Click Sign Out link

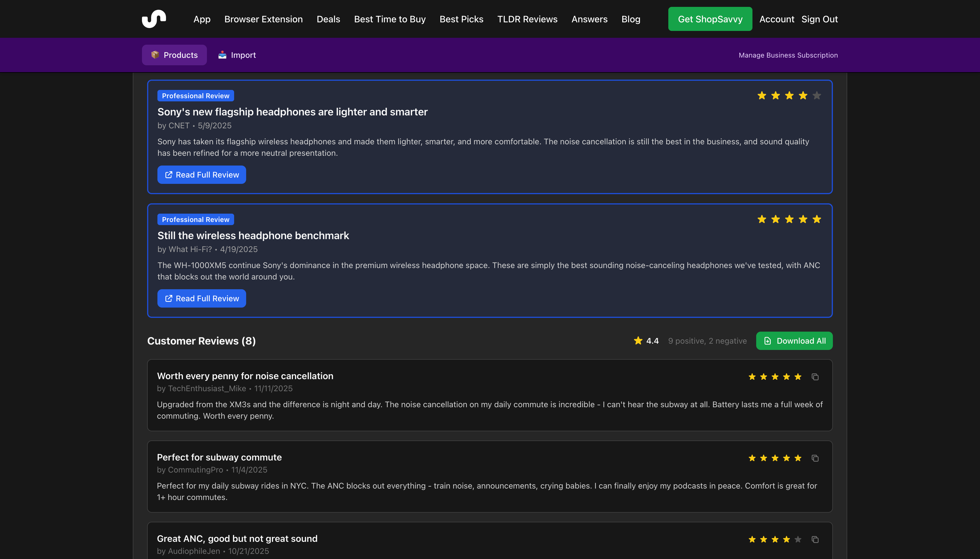point(819,19)
